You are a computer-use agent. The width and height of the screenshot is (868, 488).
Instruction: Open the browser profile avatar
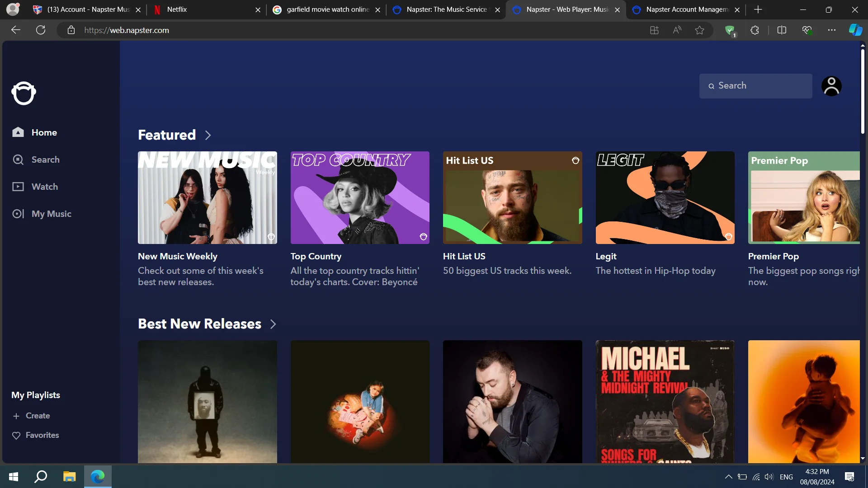(x=13, y=9)
